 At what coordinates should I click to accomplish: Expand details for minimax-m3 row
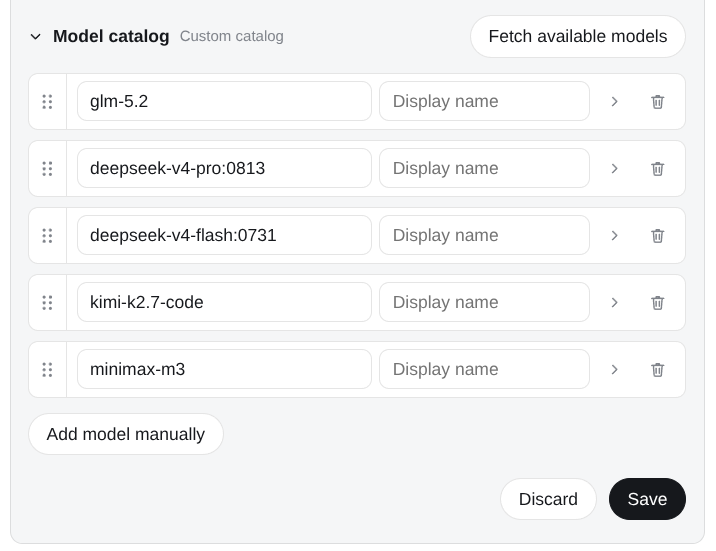click(614, 369)
